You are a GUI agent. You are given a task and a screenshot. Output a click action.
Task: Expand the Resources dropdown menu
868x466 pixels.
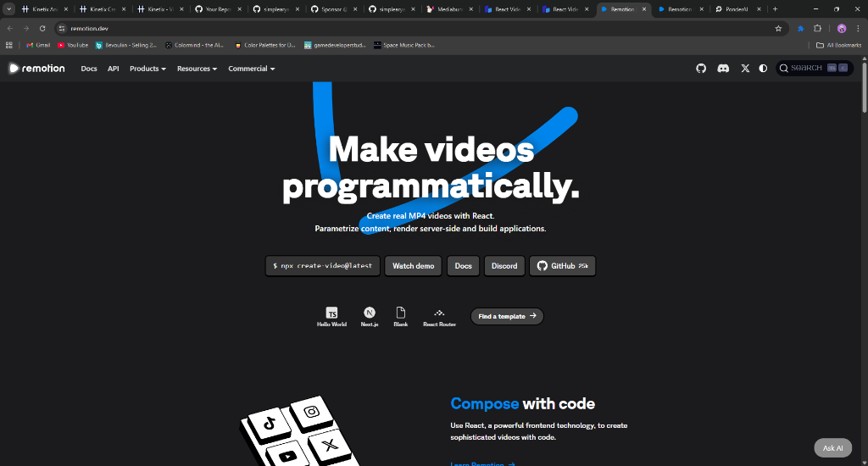197,69
